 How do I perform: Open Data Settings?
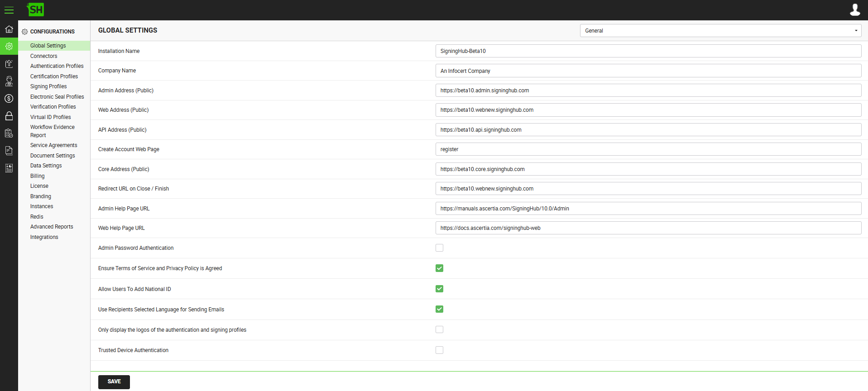tap(46, 166)
